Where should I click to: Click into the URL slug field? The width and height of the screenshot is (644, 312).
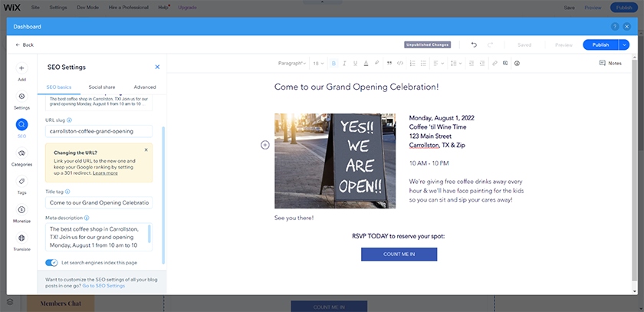[x=99, y=131]
